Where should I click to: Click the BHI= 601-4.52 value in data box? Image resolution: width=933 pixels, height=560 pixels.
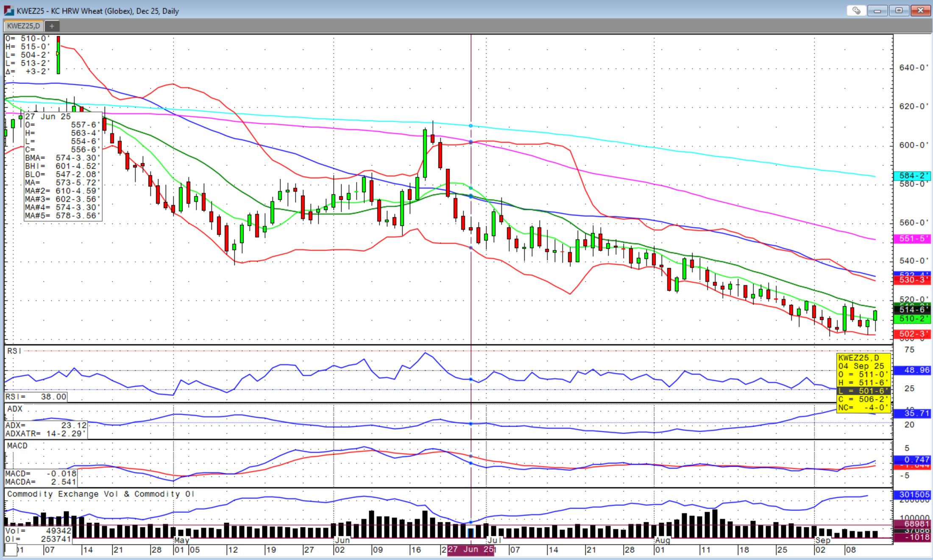pos(63,166)
